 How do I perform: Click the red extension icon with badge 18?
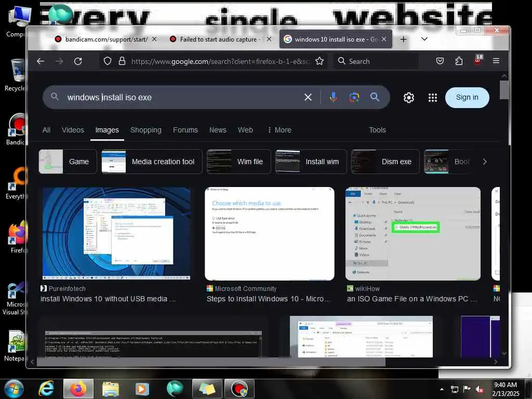pyautogui.click(x=478, y=61)
